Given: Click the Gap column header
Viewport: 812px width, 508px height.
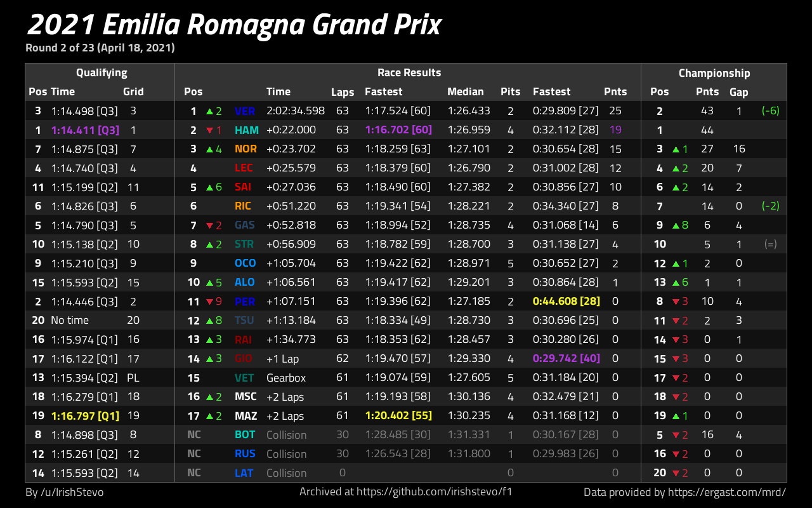Looking at the screenshot, I should coord(739,92).
